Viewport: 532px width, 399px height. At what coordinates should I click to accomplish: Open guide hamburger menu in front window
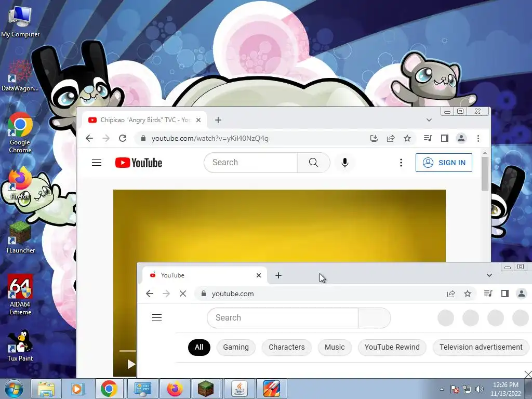click(157, 318)
